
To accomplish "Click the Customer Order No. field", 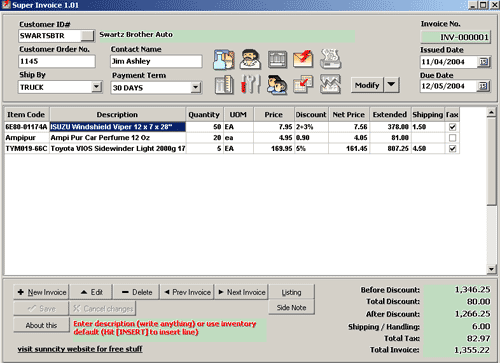I will tap(57, 61).
